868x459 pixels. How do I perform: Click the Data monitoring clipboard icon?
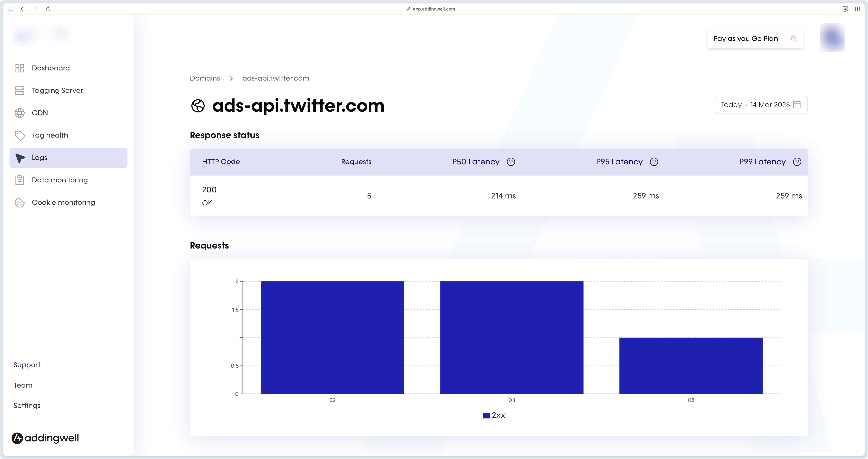(19, 180)
